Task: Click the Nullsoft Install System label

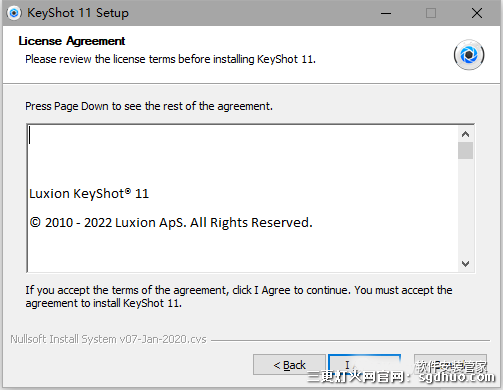Action: [x=108, y=339]
